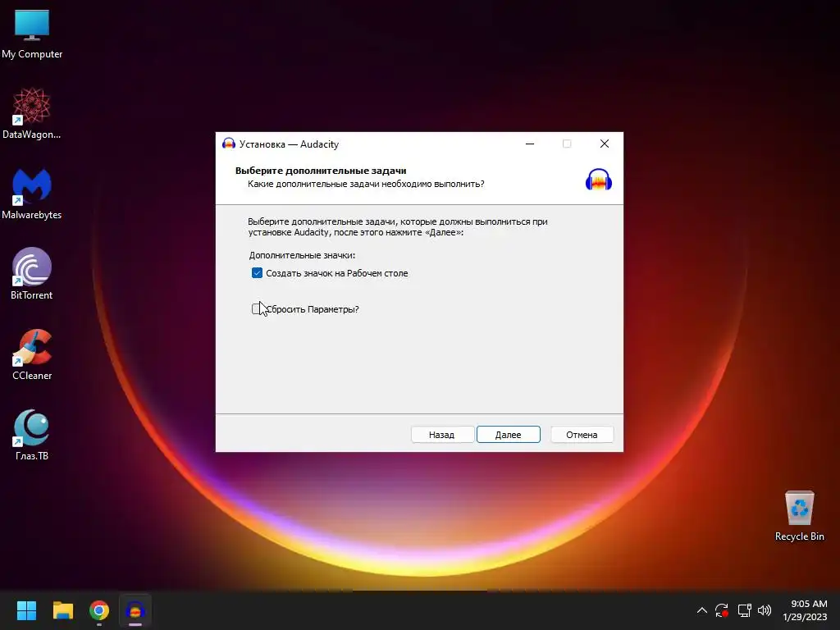Screen dimensions: 840x630
Task: Click the Назад button
Action: point(442,435)
